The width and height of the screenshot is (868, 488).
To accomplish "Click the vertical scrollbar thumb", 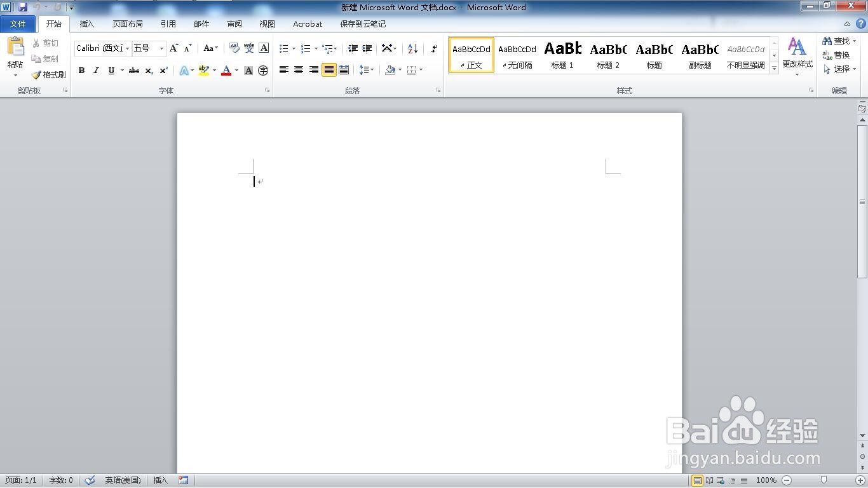I will point(862,202).
